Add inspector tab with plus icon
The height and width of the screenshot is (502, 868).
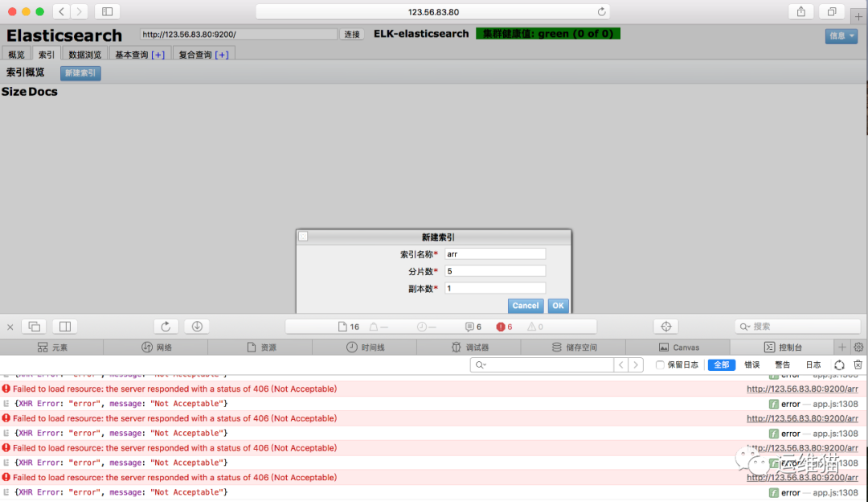tap(842, 348)
